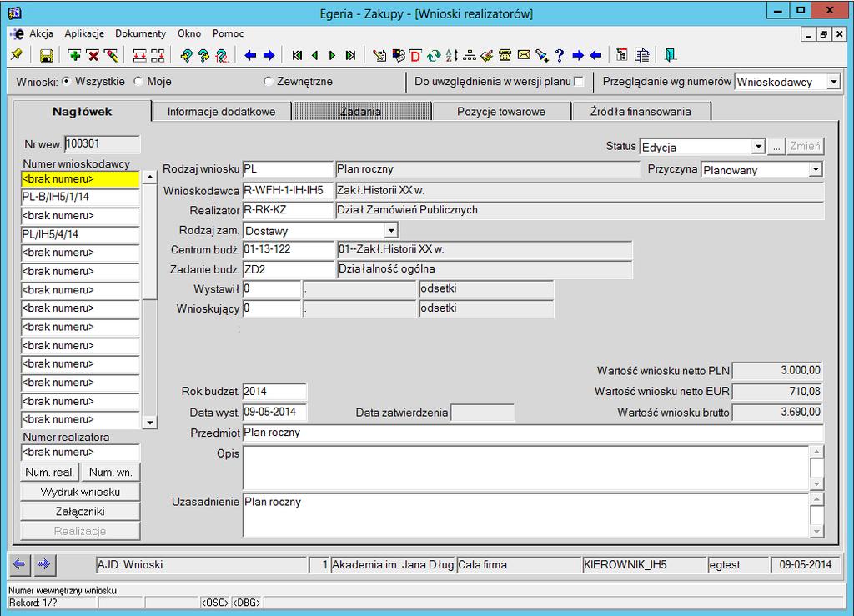This screenshot has height=616, width=854.
Task: Open the Przyczyna Planowany dropdown
Action: click(816, 169)
